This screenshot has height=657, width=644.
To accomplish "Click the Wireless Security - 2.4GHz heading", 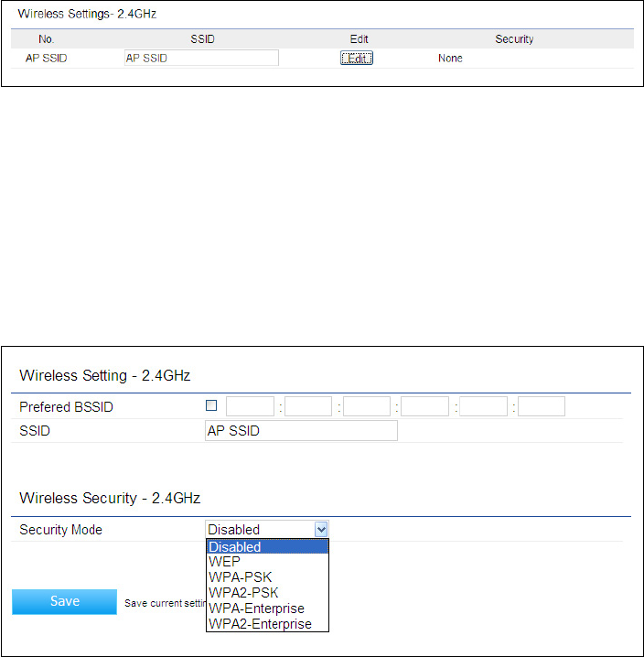I will (110, 498).
